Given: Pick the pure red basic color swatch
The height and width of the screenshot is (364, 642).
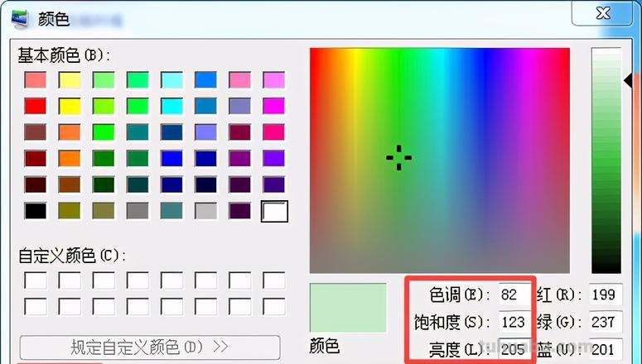Looking at the screenshot, I should click(36, 106).
